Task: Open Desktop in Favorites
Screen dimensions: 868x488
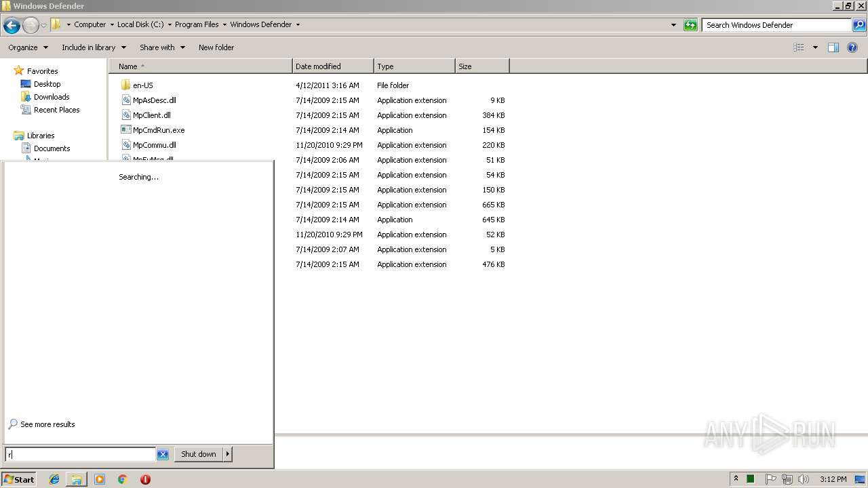Action: (x=47, y=84)
